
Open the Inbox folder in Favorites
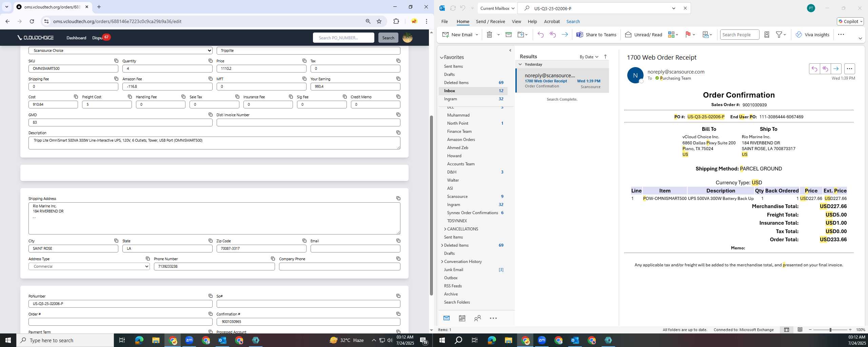pyautogui.click(x=473, y=91)
